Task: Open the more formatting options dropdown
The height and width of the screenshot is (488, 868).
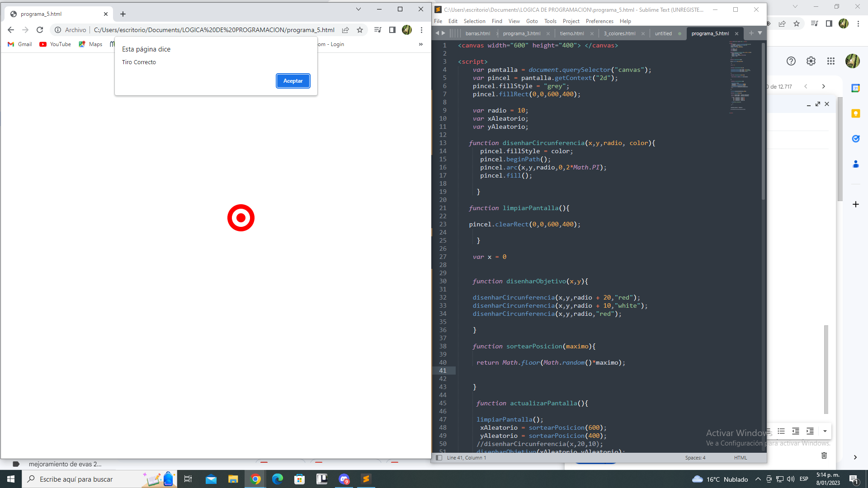Action: [825, 431]
